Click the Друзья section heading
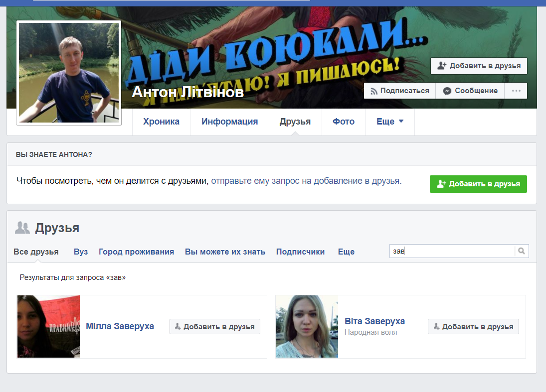This screenshot has height=392, width=546. tap(57, 228)
